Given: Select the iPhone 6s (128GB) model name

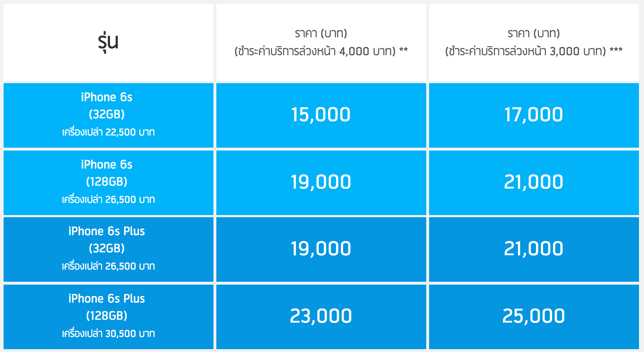Looking at the screenshot, I should (x=107, y=173).
